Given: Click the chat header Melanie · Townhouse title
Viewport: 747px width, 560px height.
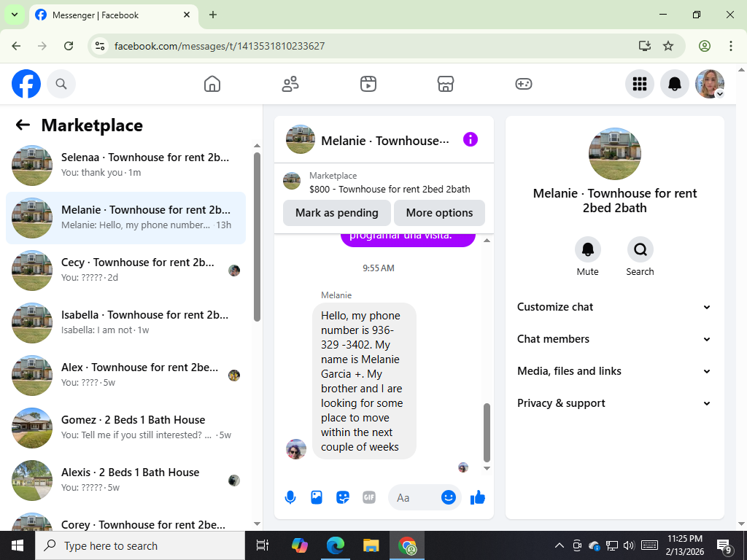Looking at the screenshot, I should [385, 141].
